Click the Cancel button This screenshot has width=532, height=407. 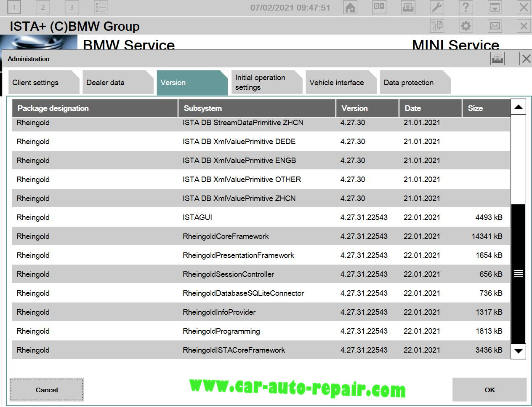[x=47, y=390]
